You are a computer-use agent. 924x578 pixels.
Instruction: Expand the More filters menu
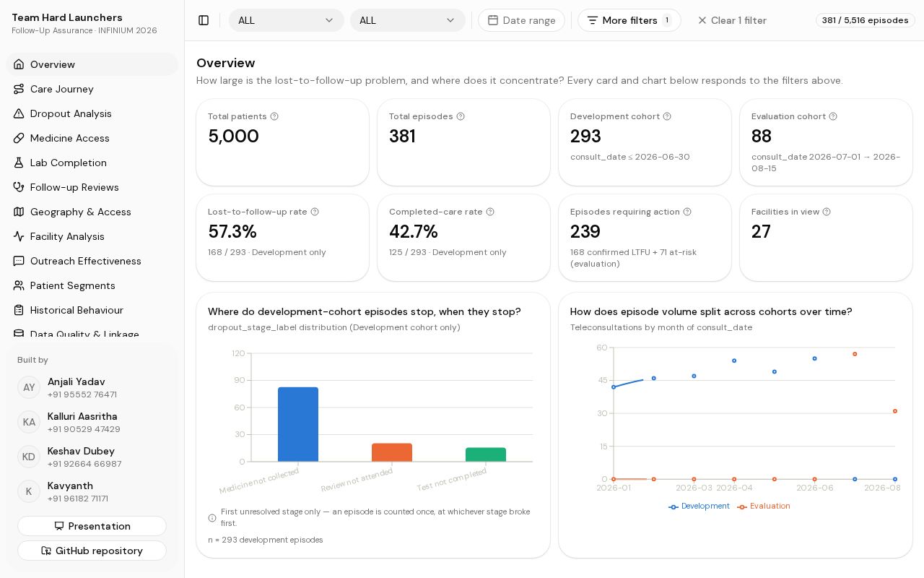(x=629, y=20)
